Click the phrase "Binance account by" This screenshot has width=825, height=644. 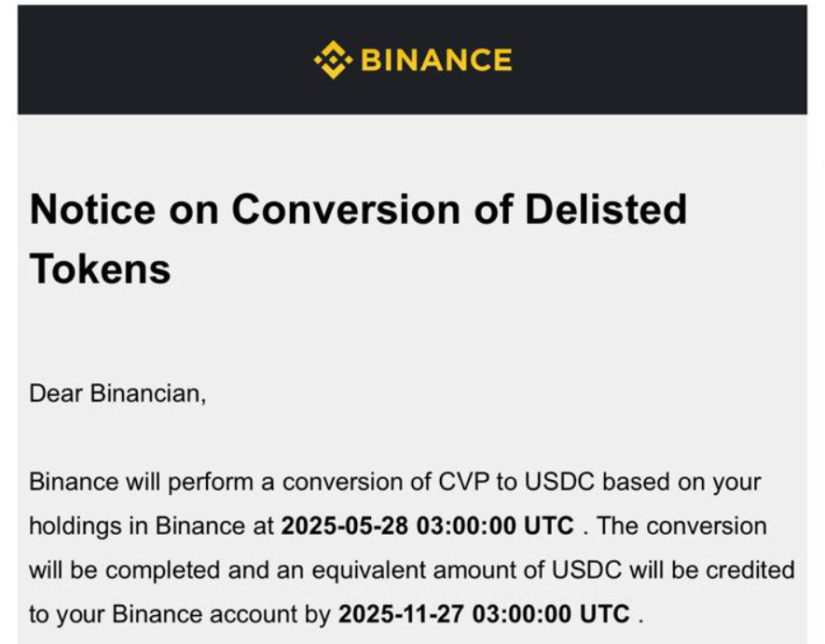click(x=221, y=614)
